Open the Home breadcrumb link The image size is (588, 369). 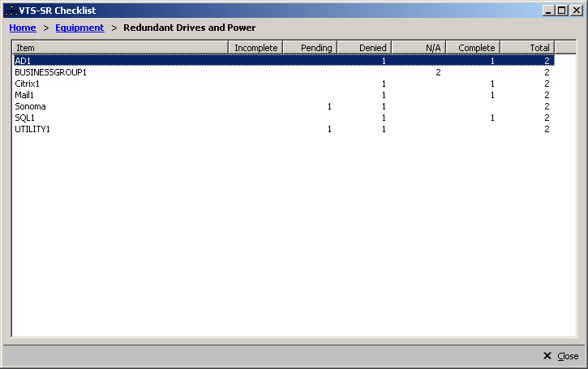coord(22,28)
